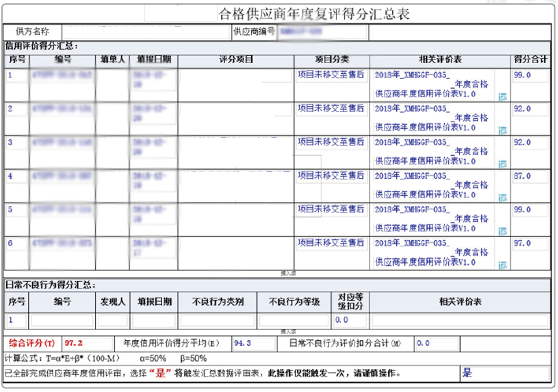Viewport: 558px width, 392px height.
Task: Click 插入项 under the bad behavior table
Action: click(x=288, y=331)
